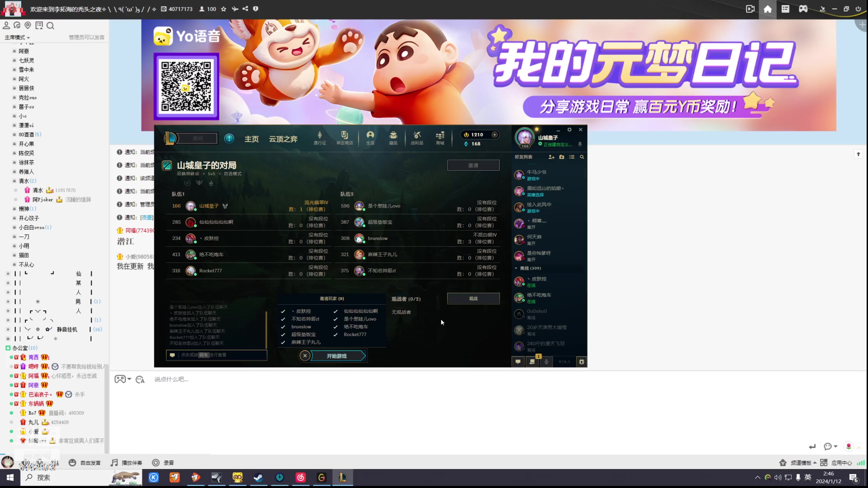The width and height of the screenshot is (868, 488).
Task: Toggle invited player 是个憨娃儿ovo checkmark
Action: click(x=335, y=319)
